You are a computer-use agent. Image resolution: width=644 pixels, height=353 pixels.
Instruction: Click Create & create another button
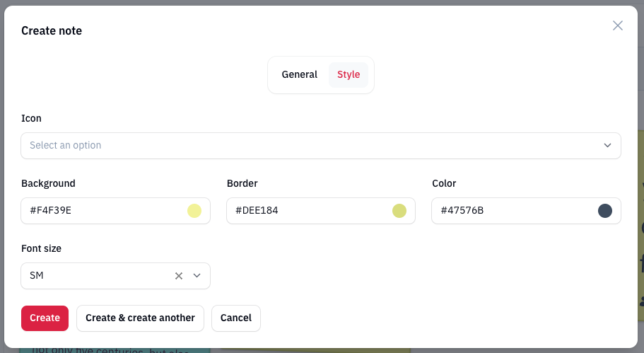click(140, 318)
